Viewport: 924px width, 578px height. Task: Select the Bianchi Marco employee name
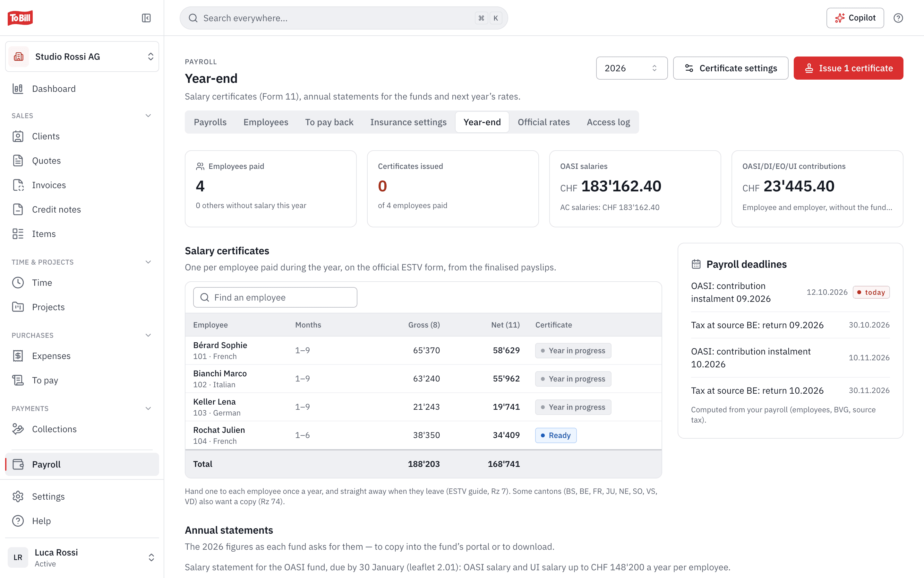[220, 373]
